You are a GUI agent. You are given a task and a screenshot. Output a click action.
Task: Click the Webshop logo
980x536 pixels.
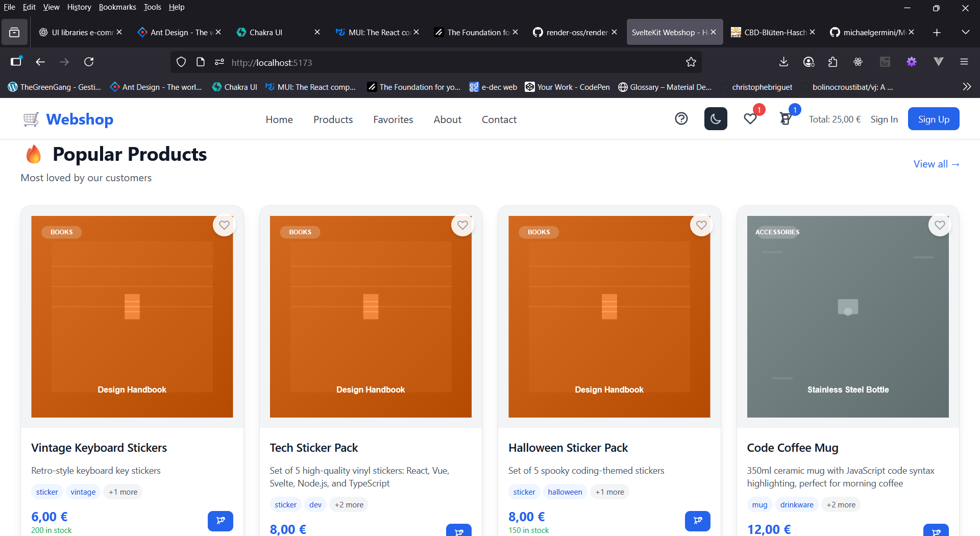click(68, 119)
